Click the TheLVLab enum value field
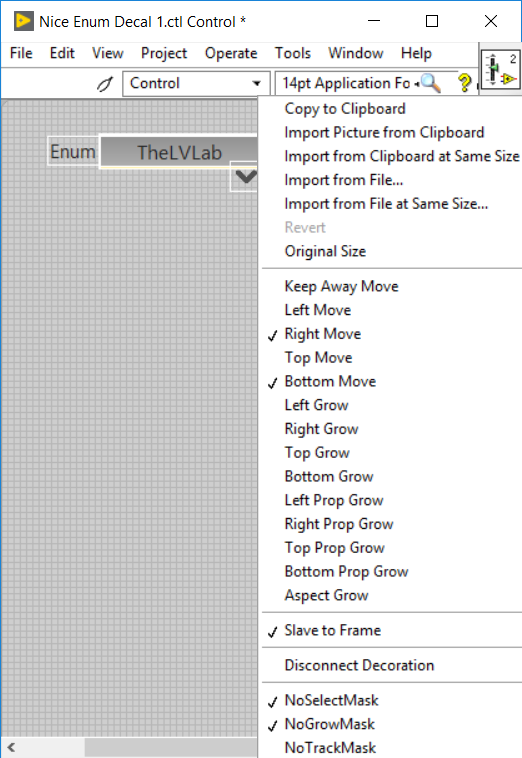Viewport: 522px width, 758px height. click(179, 152)
